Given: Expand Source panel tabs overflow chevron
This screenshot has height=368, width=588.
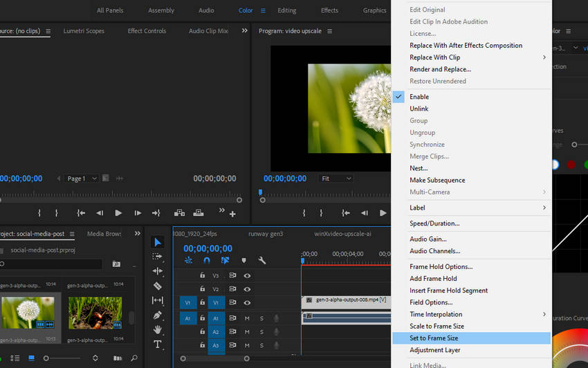Looking at the screenshot, I should click(244, 30).
